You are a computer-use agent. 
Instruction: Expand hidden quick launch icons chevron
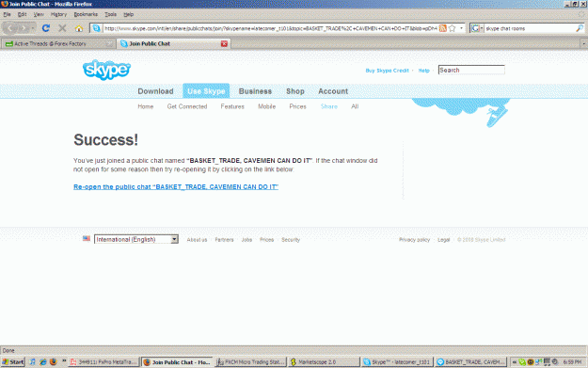pyautogui.click(x=64, y=360)
